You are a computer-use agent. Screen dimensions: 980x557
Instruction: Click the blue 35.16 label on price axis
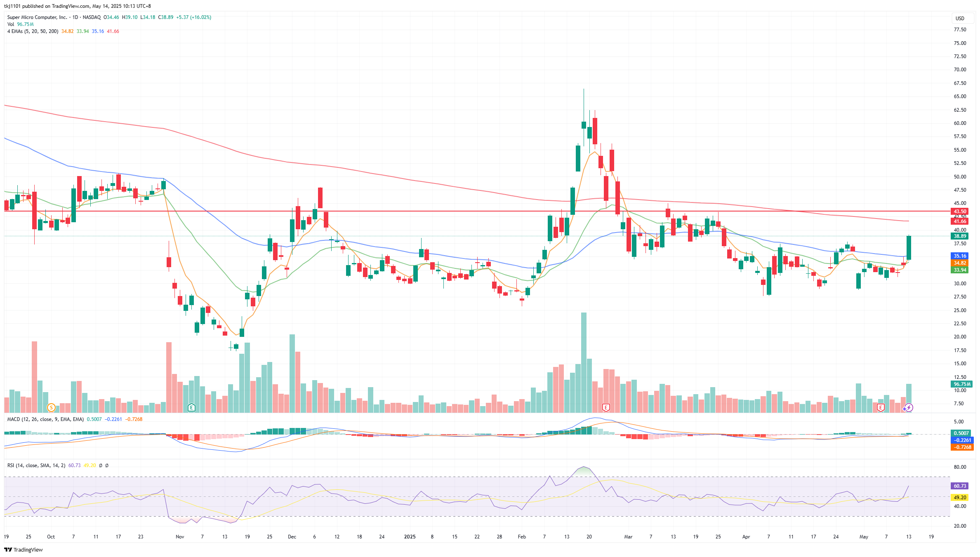point(960,256)
